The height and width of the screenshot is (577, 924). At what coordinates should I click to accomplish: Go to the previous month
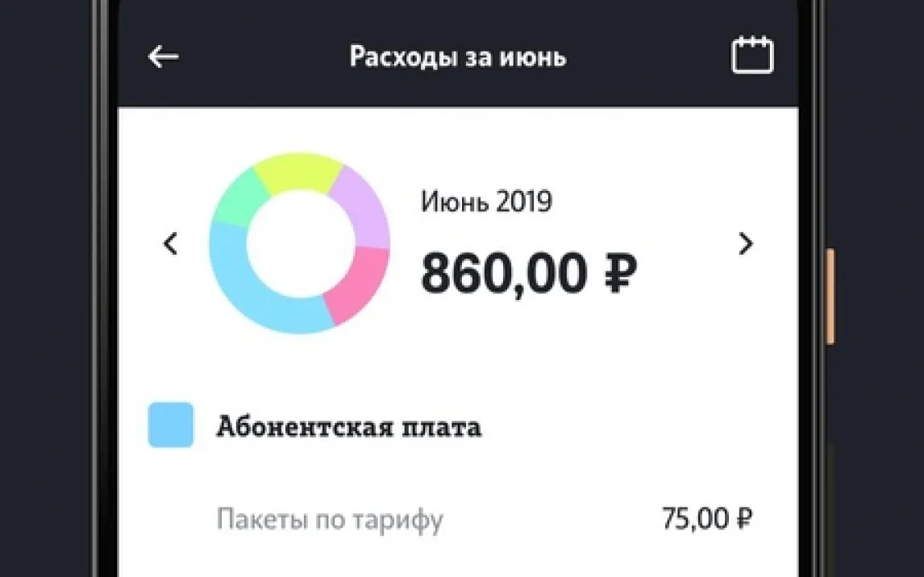(x=170, y=243)
